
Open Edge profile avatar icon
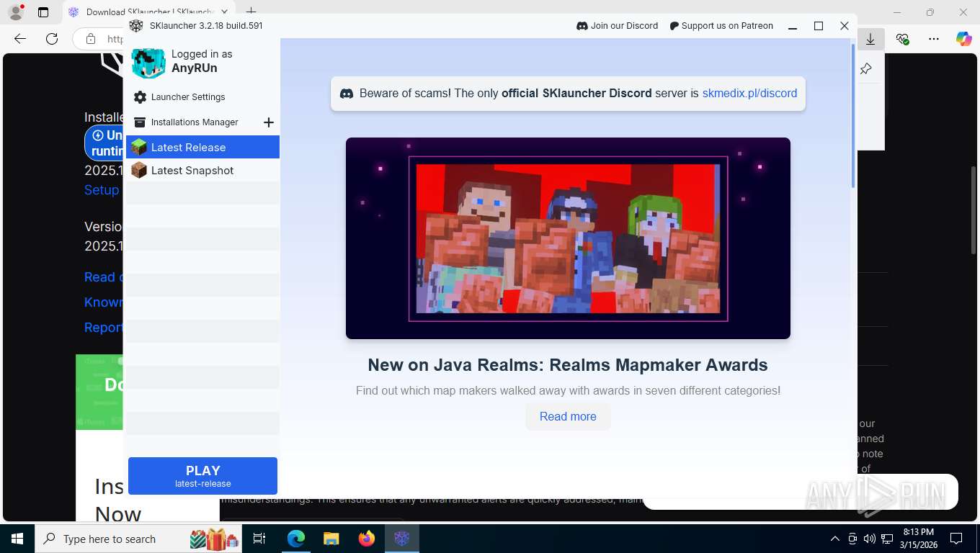click(x=15, y=12)
